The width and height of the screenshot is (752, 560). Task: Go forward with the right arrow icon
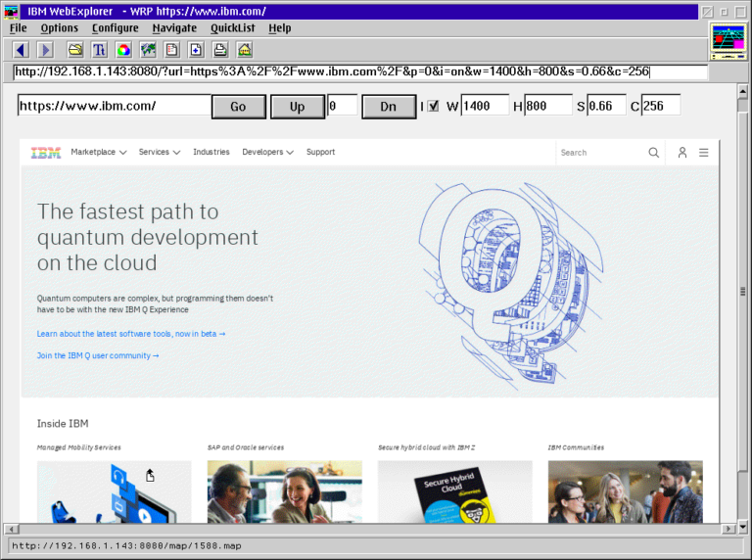tap(45, 49)
